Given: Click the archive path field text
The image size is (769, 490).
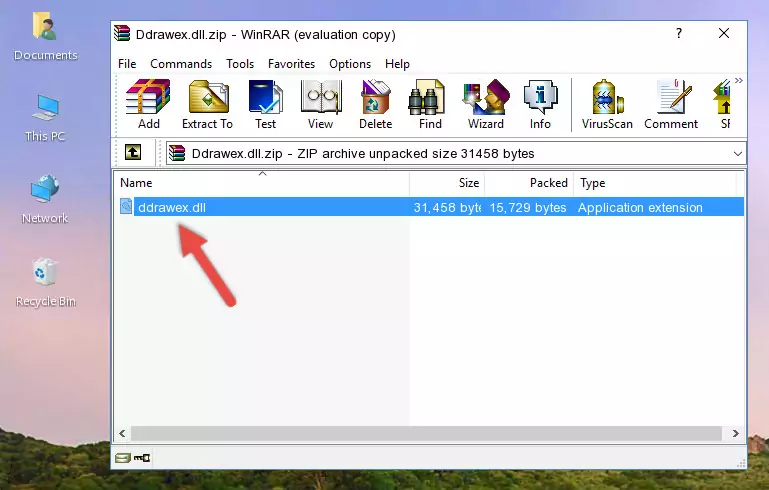Looking at the screenshot, I should pyautogui.click(x=363, y=154).
